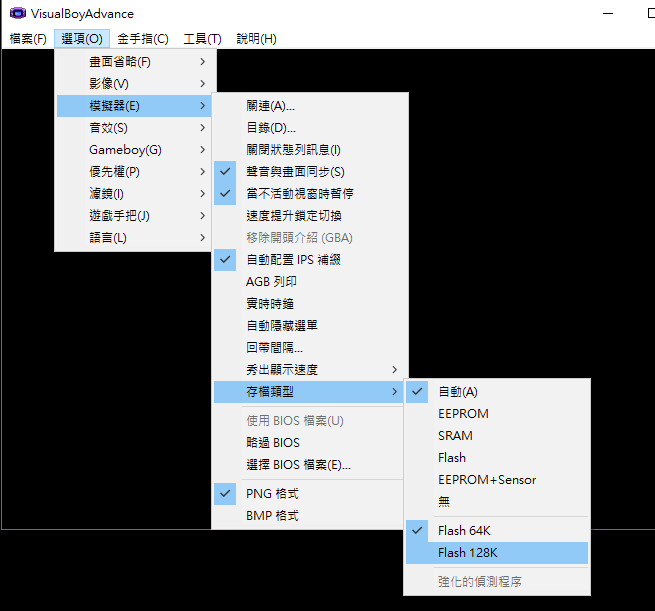Open the 金手指(C) cheats menu

[x=143, y=39]
